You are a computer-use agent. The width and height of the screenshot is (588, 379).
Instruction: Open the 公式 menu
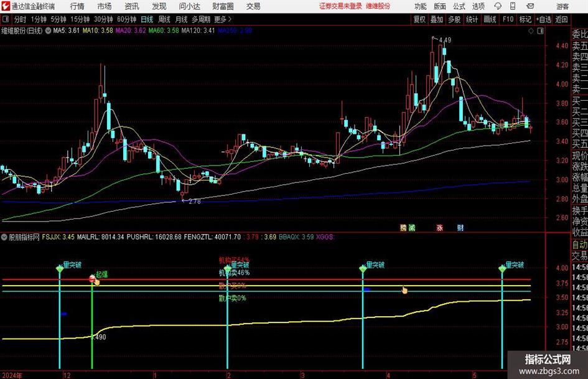click(459, 6)
